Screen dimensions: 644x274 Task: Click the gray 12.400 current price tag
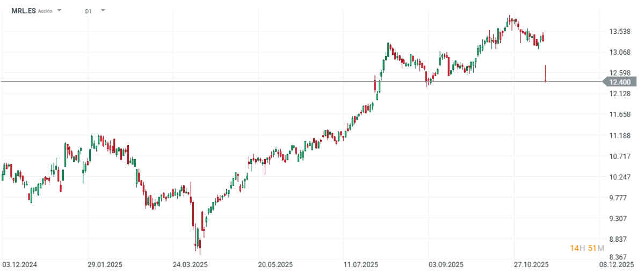620,82
